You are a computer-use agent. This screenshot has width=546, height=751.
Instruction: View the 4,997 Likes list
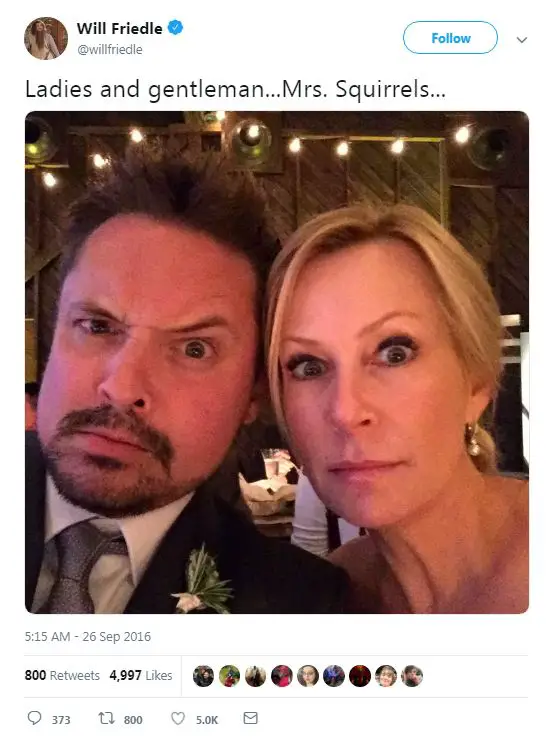141,675
